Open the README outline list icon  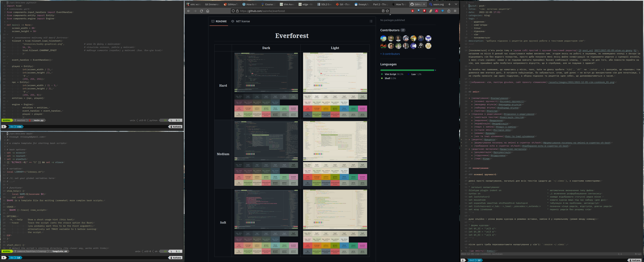(371, 21)
